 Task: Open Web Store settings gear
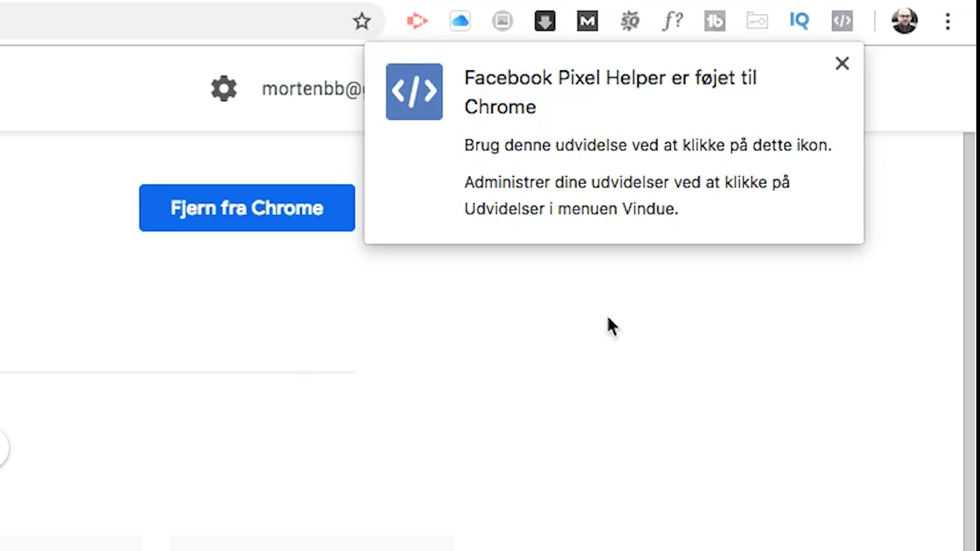click(x=224, y=89)
